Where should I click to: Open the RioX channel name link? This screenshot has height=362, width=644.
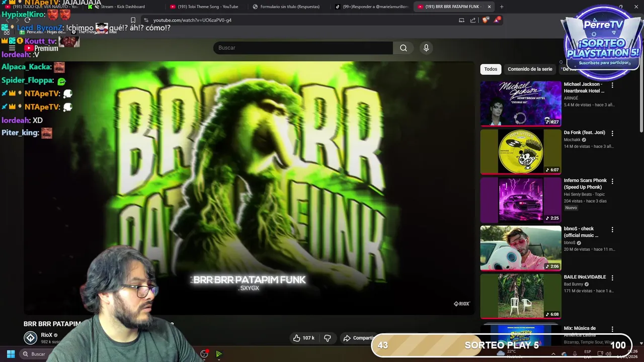tap(47, 335)
